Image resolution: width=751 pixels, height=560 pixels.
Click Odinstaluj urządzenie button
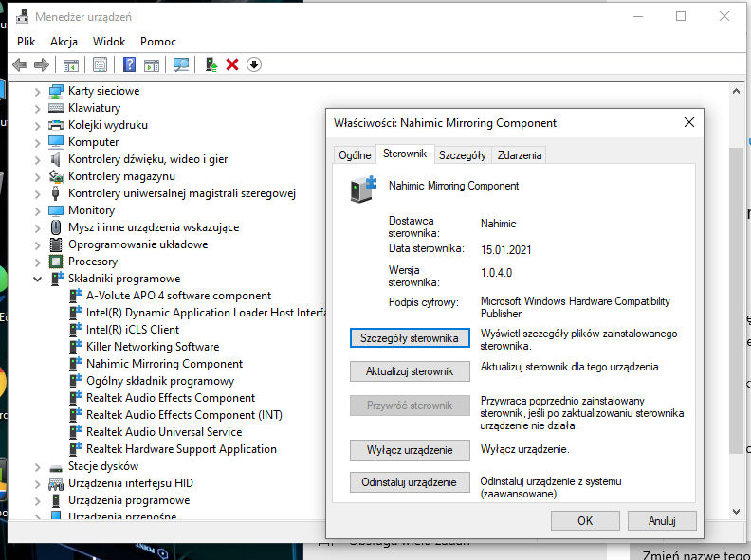pyautogui.click(x=410, y=482)
